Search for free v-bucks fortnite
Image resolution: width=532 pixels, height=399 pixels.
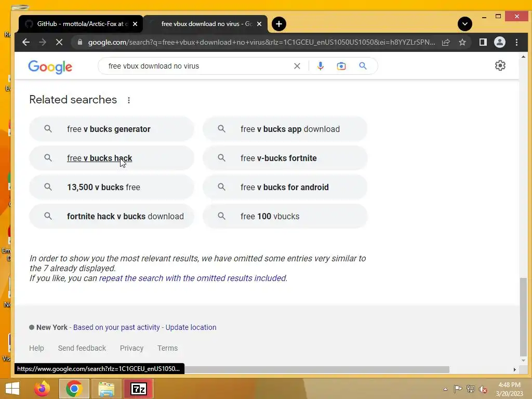point(285,158)
